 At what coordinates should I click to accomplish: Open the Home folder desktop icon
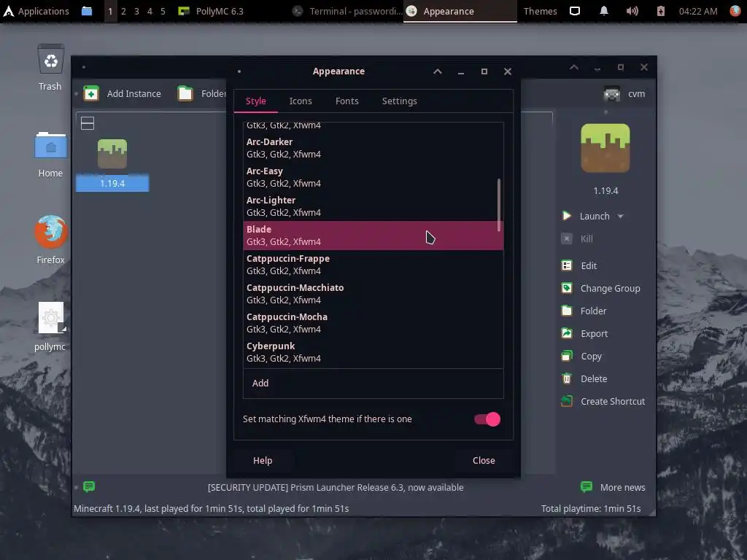[x=50, y=145]
